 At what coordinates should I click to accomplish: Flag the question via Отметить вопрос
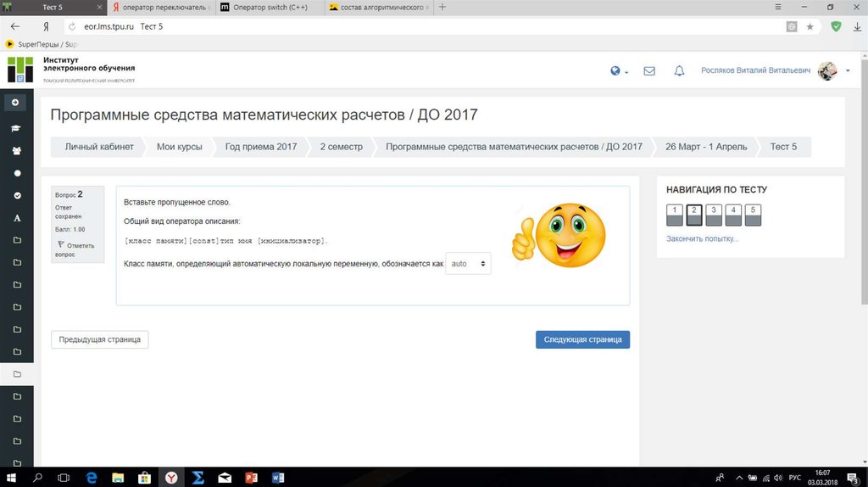pos(75,249)
